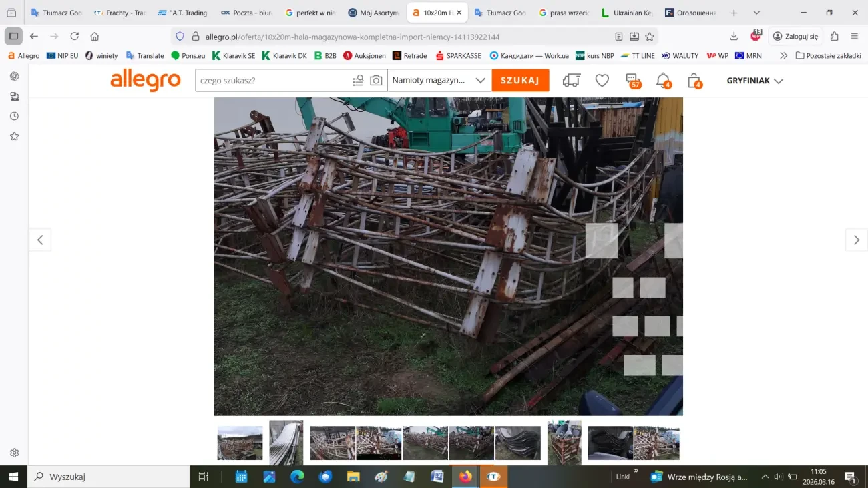The width and height of the screenshot is (868, 488).
Task: Click the 'czego szukasz?' search field
Action: 274,81
